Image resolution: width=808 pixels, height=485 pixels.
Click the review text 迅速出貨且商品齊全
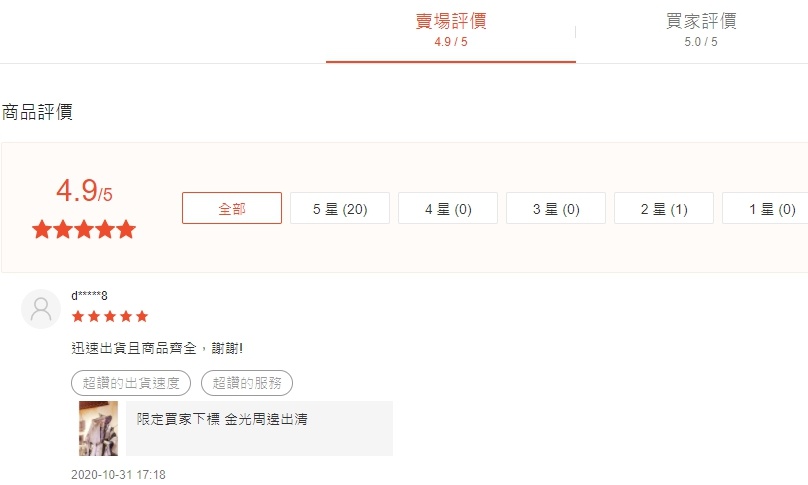click(134, 348)
